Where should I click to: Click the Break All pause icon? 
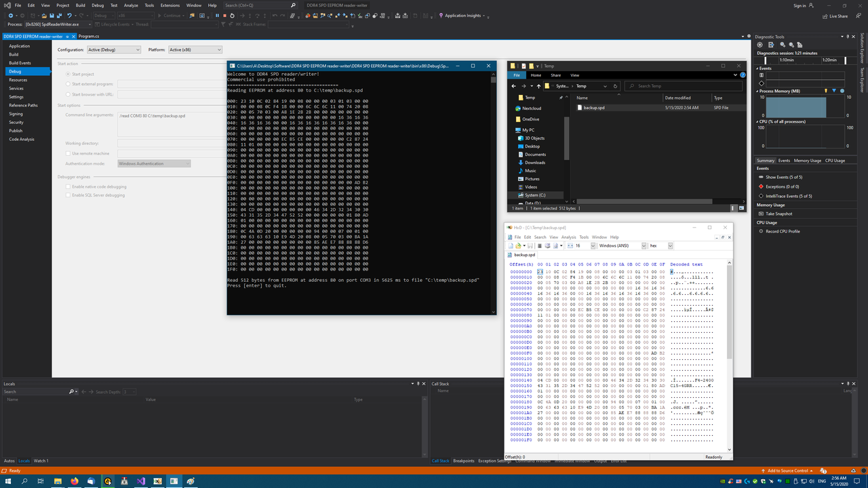217,16
